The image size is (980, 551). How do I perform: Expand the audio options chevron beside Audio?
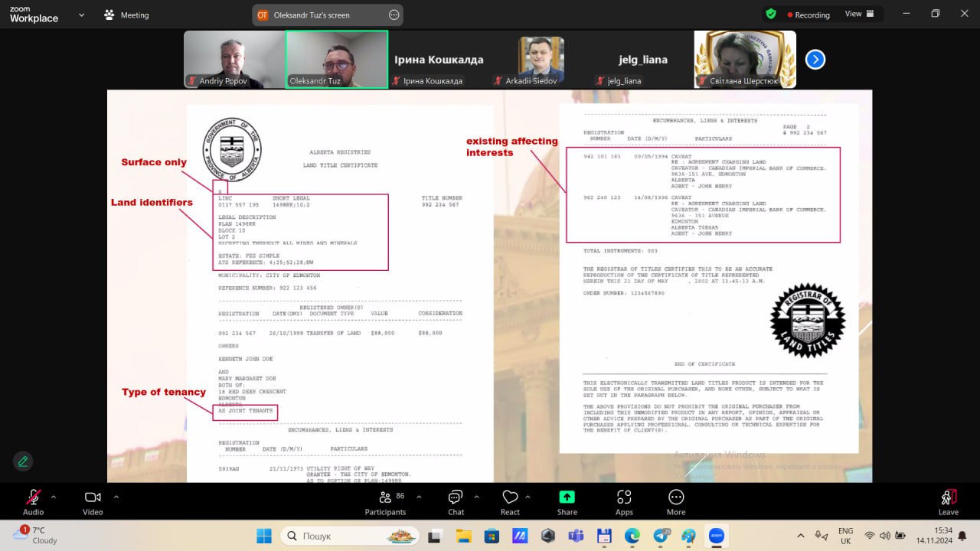(54, 497)
